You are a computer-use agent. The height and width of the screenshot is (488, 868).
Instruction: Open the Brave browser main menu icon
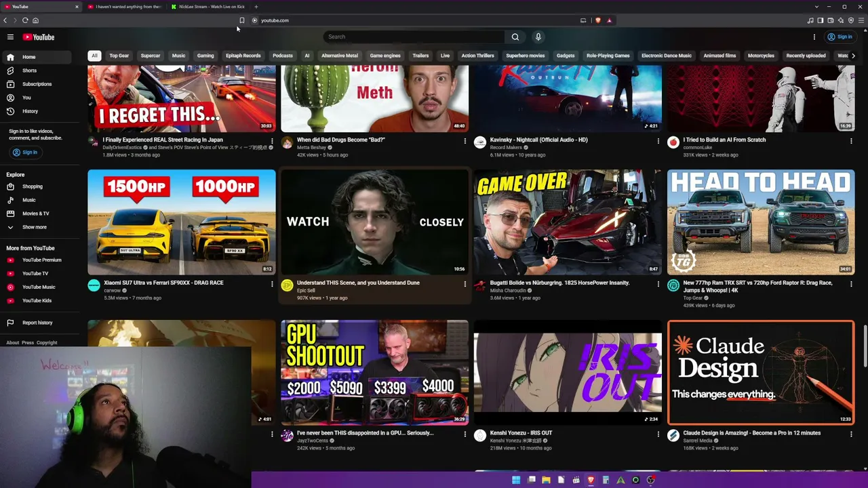click(x=861, y=20)
